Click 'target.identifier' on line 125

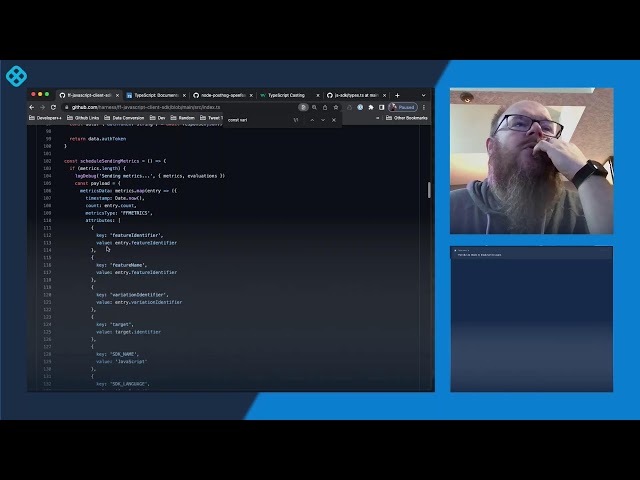[x=138, y=332]
